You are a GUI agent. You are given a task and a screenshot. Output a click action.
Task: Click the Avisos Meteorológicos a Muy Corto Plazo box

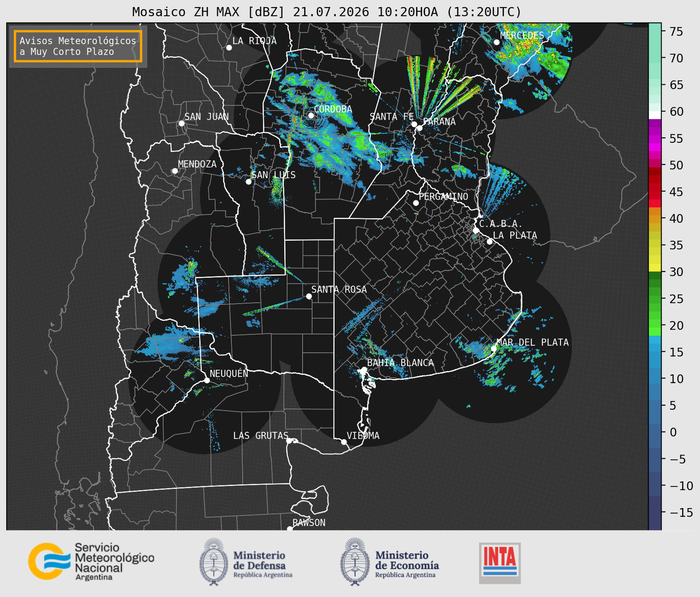(78, 46)
